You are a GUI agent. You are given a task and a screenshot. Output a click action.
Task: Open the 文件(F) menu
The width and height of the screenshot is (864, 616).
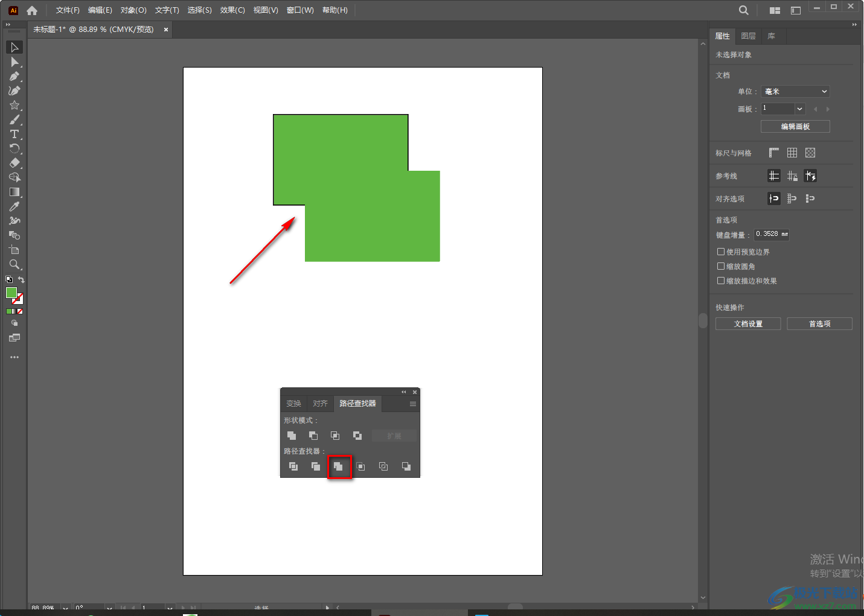[68, 10]
